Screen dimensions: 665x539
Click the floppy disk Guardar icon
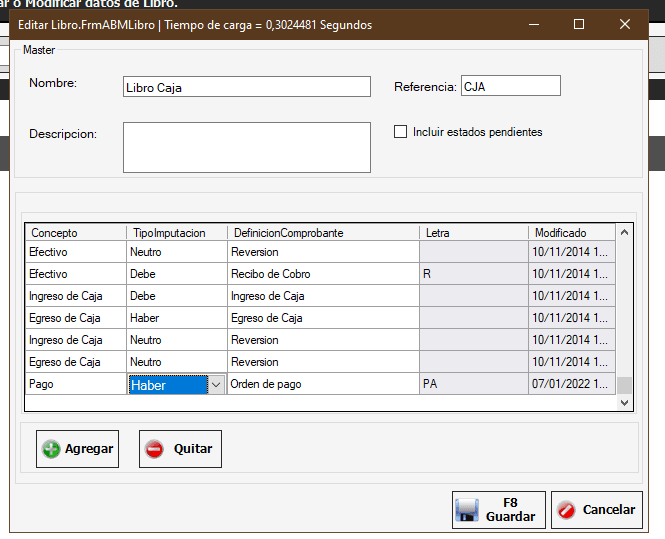467,510
